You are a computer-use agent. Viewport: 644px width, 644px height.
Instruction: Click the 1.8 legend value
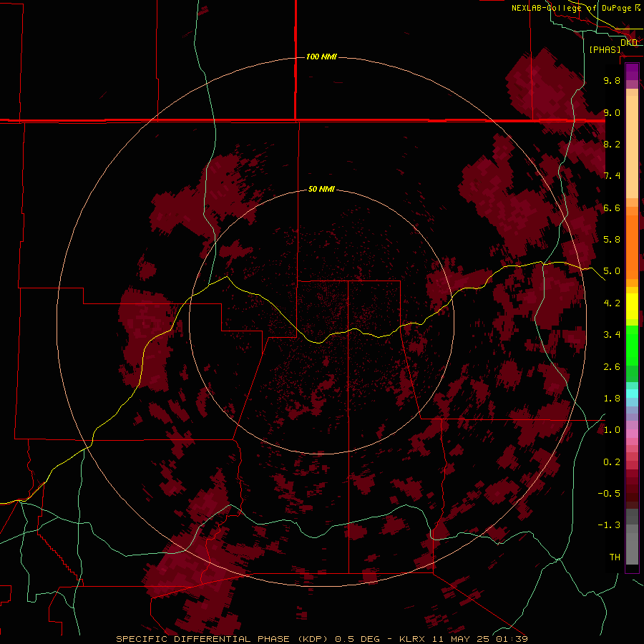click(612, 399)
